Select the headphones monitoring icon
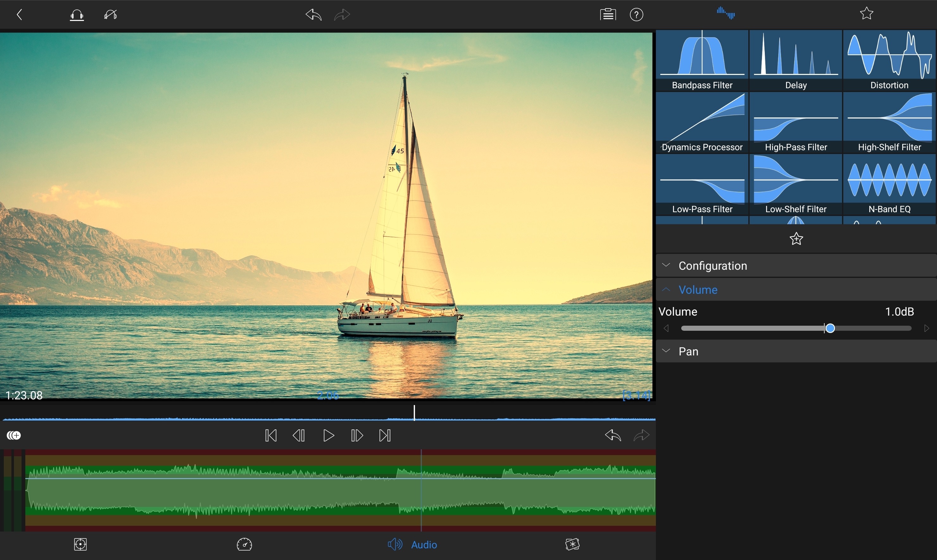937x560 pixels. [x=77, y=15]
